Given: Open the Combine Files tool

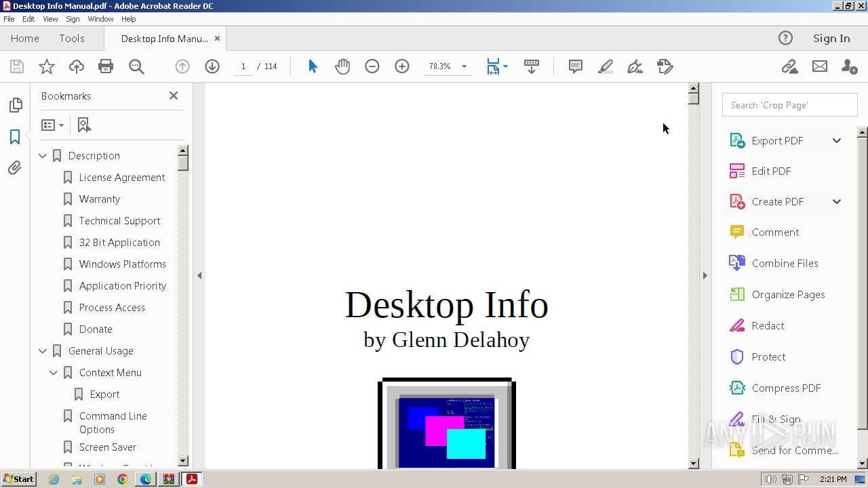Looking at the screenshot, I should point(785,263).
